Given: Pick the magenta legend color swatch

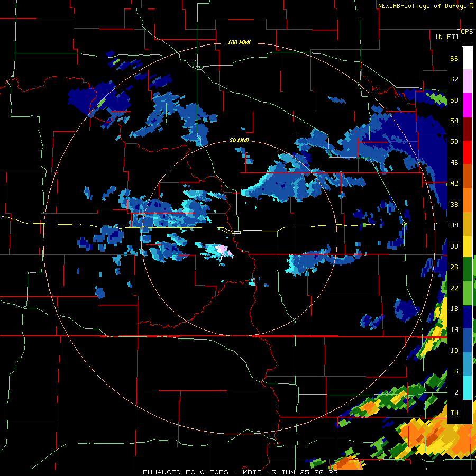Looking at the screenshot, I should [467, 105].
